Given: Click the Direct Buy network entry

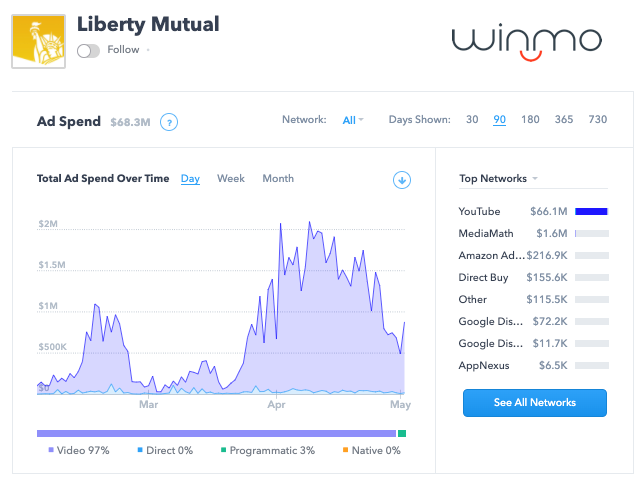Looking at the screenshot, I should tap(533, 277).
